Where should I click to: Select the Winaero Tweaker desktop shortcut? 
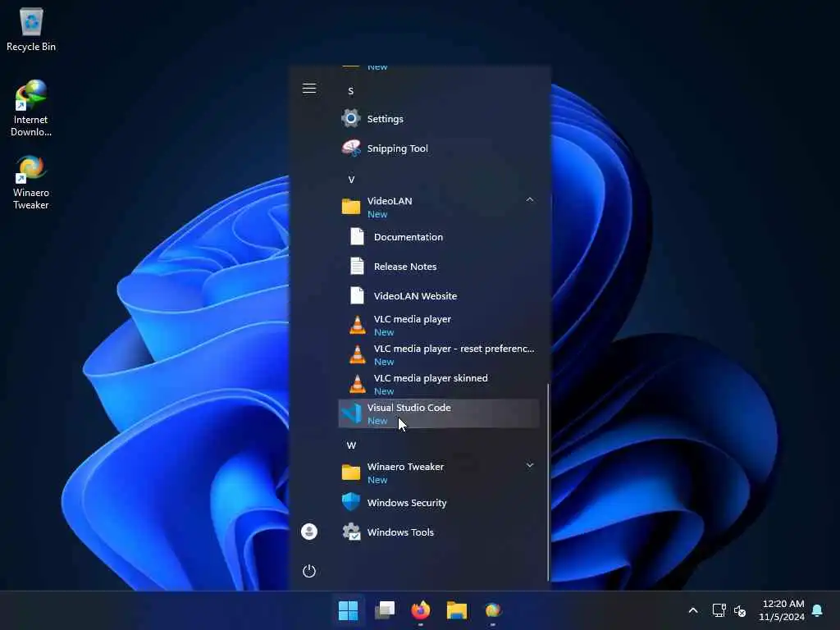pos(30,182)
